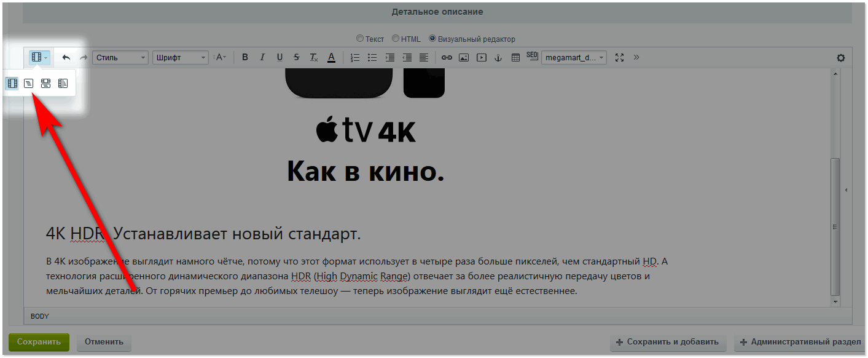868x358 pixels.
Task: Show more toolbar buttons with double chevron
Action: click(x=636, y=57)
